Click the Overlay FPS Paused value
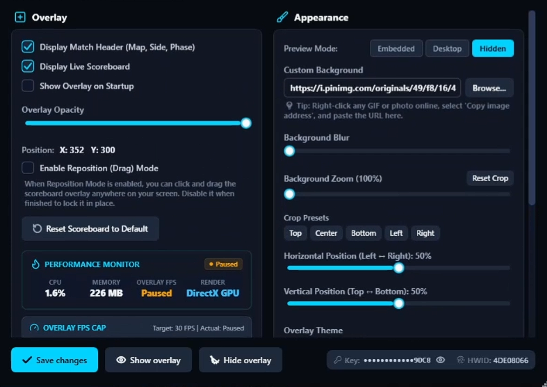Screen dimensions: 547x387 (x=156, y=293)
